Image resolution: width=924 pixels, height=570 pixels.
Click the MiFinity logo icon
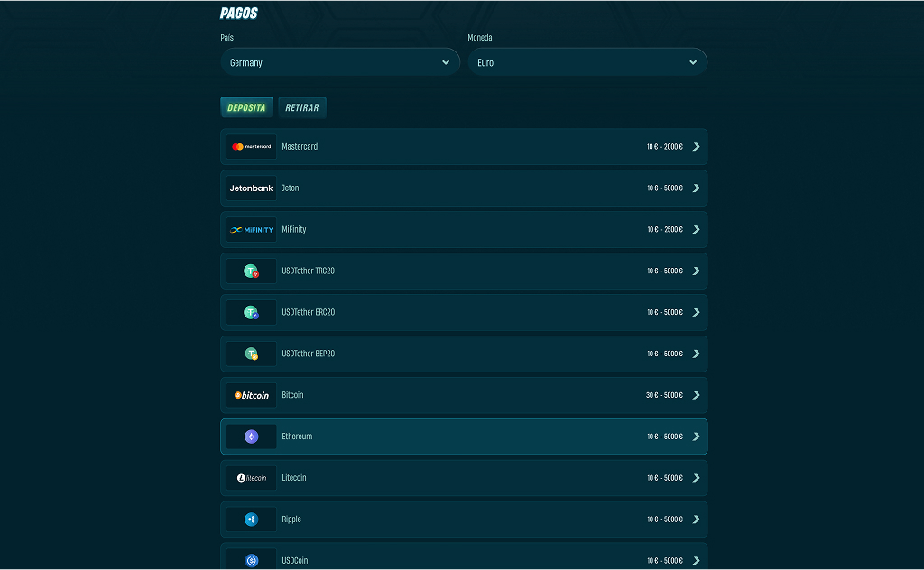[x=252, y=230]
